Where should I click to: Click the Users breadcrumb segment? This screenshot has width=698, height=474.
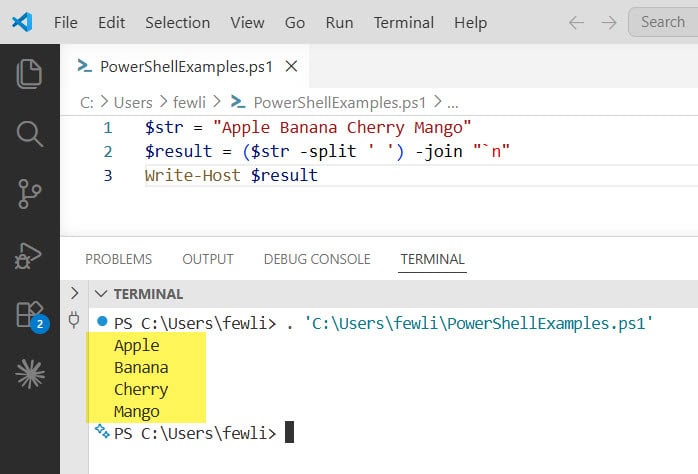point(133,103)
